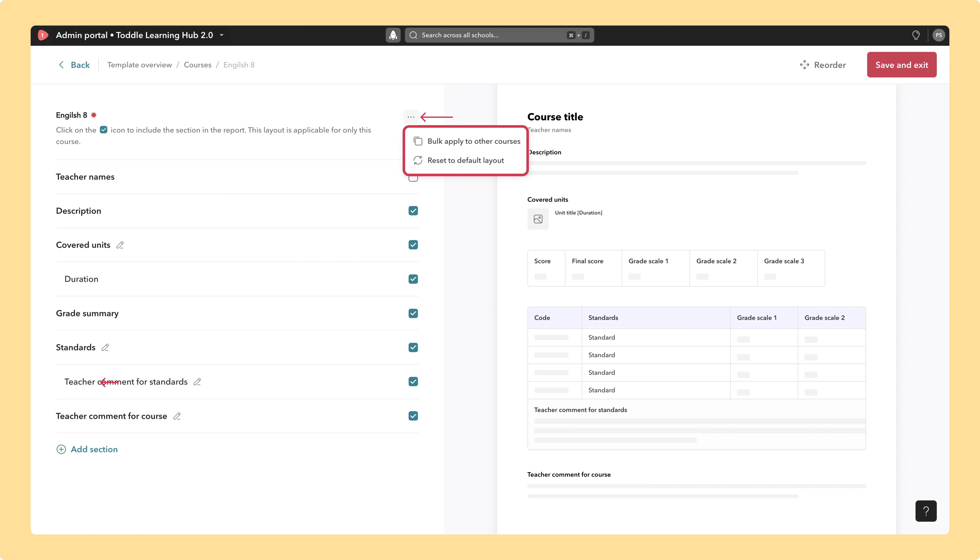
Task: Click the Add section link
Action: (94, 449)
